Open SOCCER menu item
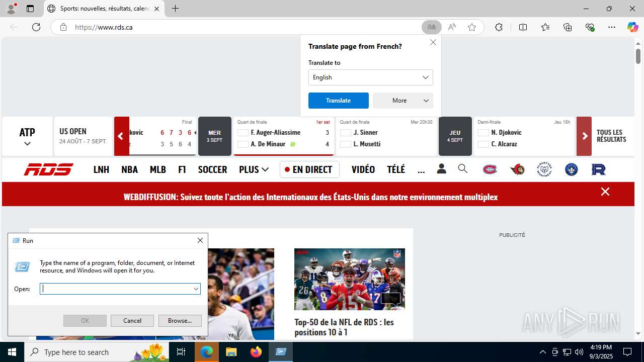 point(212,169)
